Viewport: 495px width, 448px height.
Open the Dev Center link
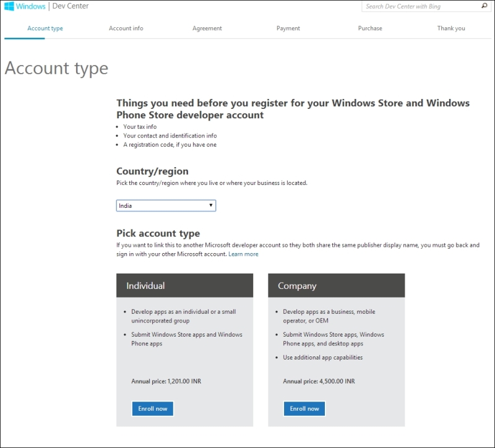71,6
